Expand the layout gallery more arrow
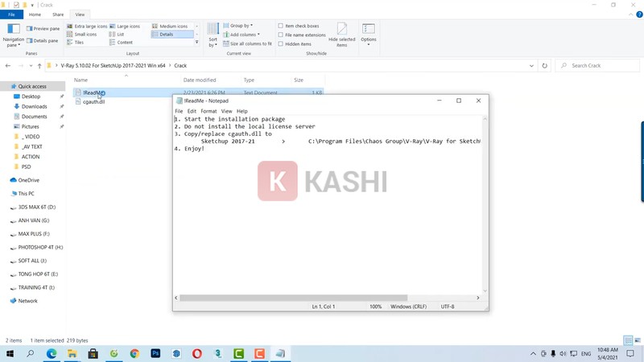 (x=196, y=43)
